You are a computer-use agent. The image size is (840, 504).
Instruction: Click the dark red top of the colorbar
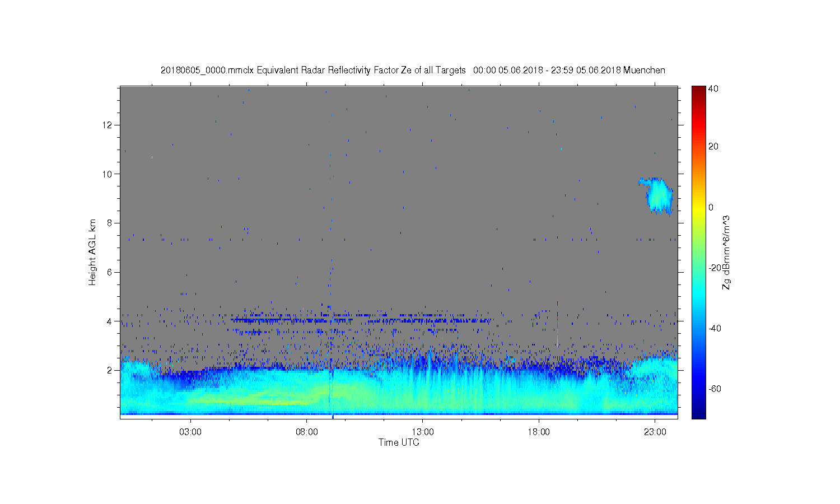tap(698, 91)
